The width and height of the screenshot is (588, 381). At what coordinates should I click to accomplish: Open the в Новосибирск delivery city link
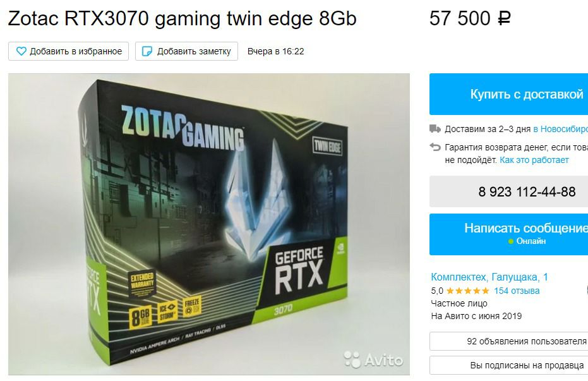560,129
